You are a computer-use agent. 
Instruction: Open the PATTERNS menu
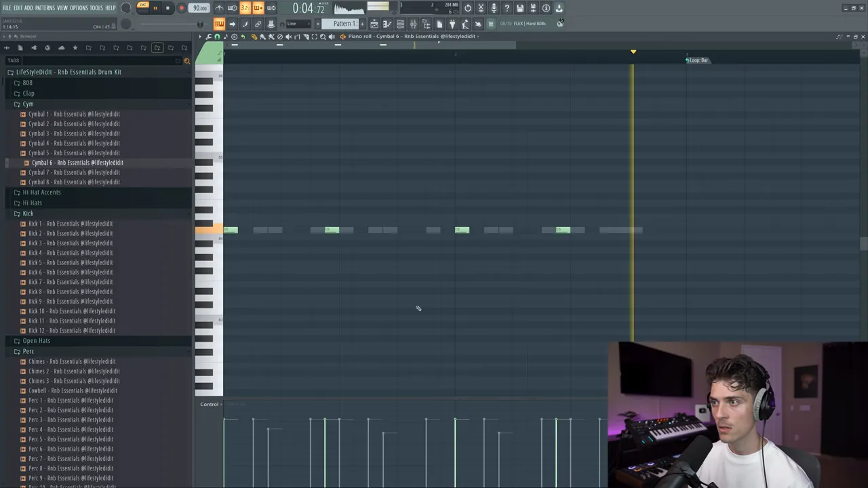pyautogui.click(x=45, y=8)
